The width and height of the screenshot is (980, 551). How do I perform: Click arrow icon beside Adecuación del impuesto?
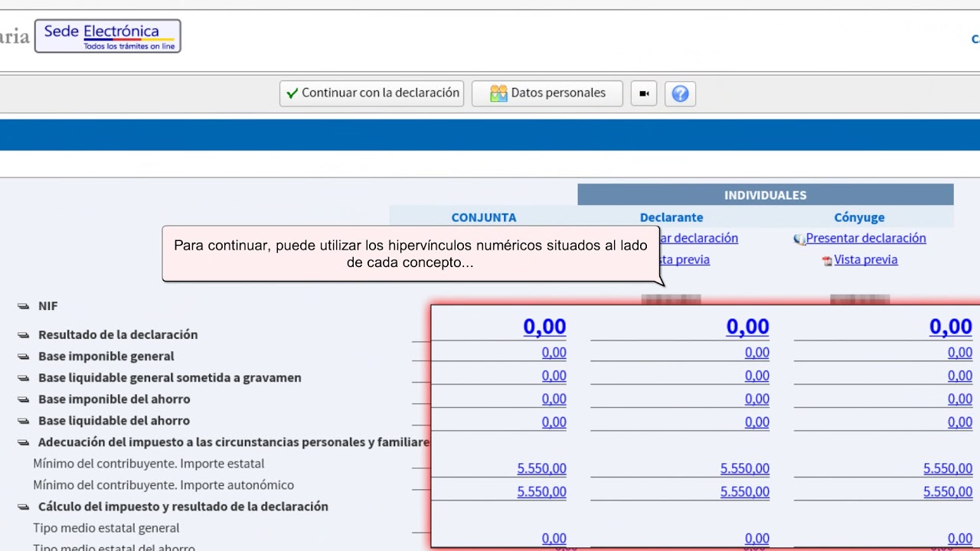24,442
